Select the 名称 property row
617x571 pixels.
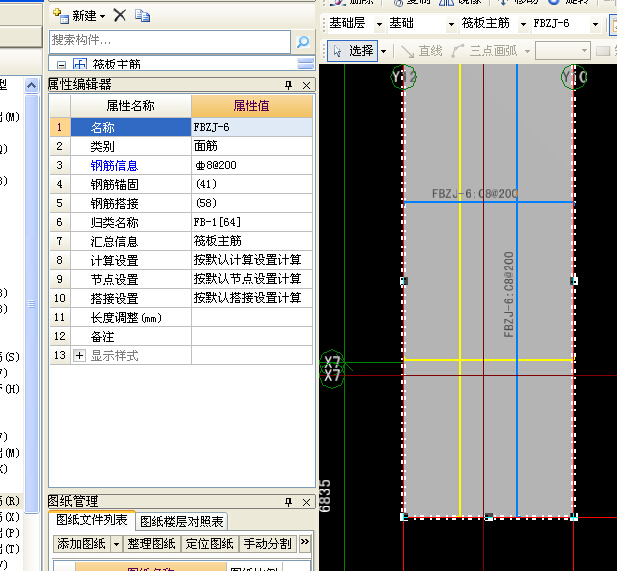click(x=131, y=127)
